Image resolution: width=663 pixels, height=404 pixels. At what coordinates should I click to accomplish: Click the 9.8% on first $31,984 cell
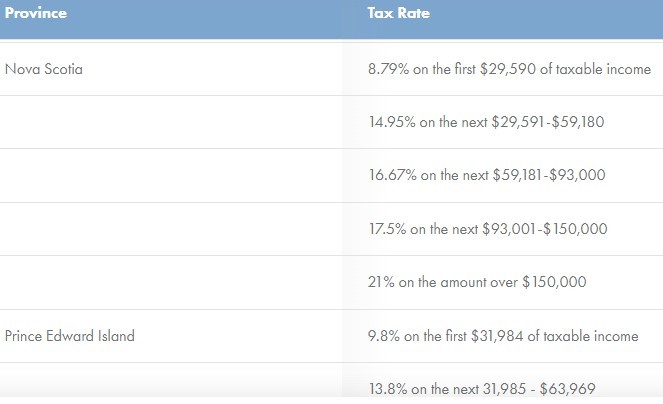(x=503, y=336)
